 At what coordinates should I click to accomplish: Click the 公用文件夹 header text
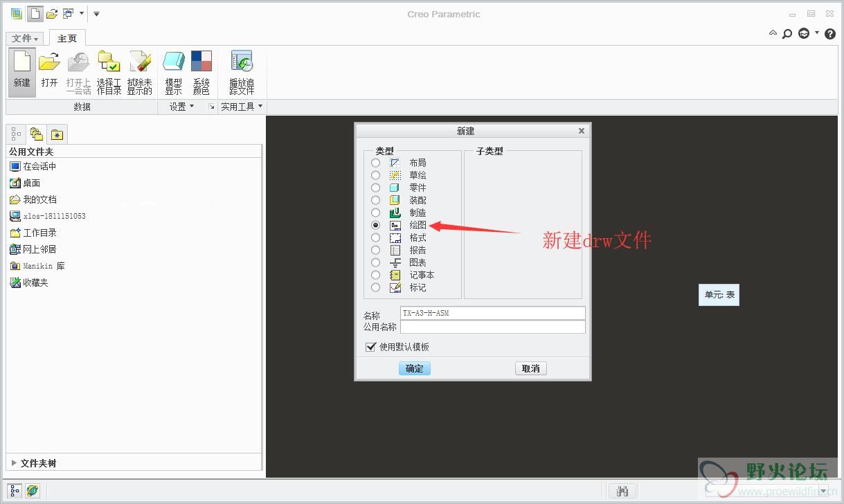pyautogui.click(x=31, y=152)
